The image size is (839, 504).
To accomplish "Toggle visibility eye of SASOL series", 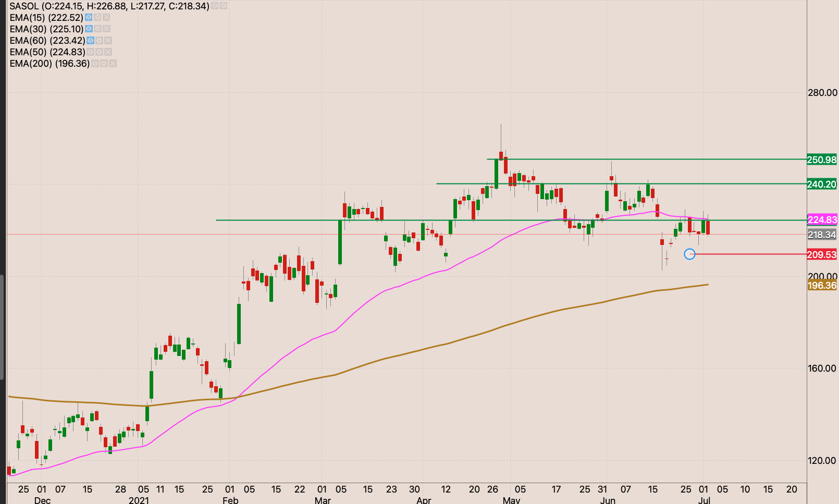I will pyautogui.click(x=215, y=6).
